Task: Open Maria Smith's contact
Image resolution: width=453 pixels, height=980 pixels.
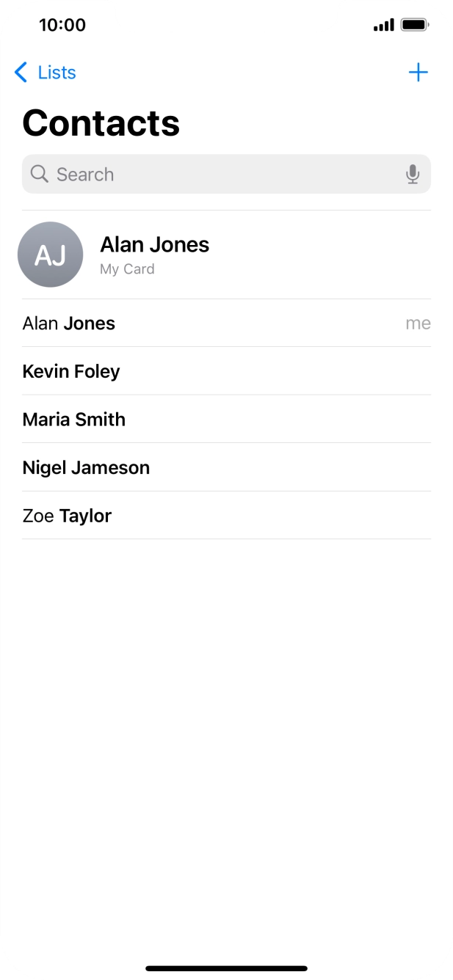Action: click(x=74, y=420)
